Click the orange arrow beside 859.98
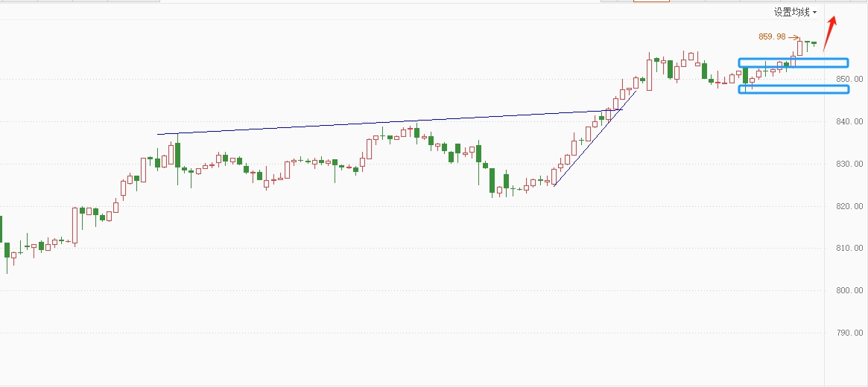 [x=794, y=37]
